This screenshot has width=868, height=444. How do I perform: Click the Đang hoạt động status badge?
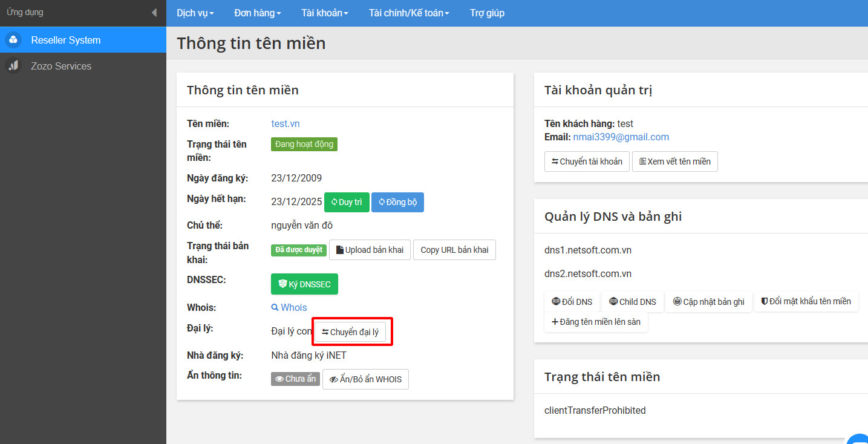304,145
